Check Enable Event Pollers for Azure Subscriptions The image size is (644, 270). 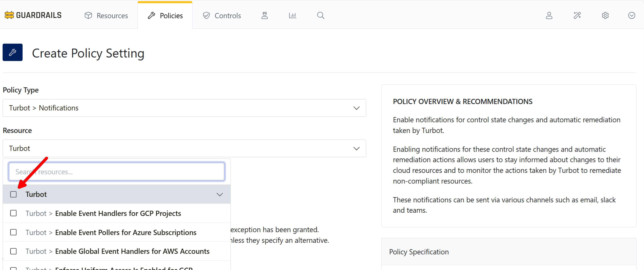point(13,232)
